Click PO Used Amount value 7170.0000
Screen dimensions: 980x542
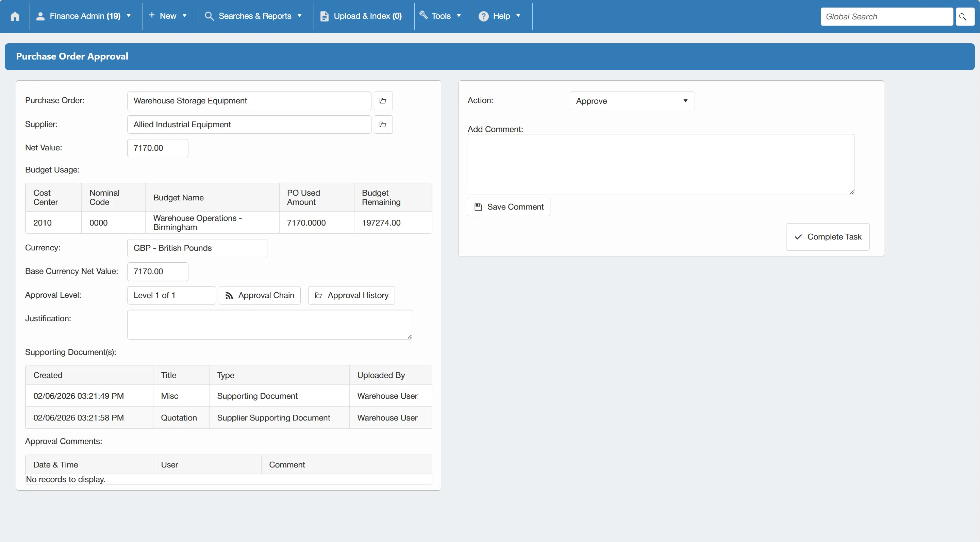pos(306,223)
